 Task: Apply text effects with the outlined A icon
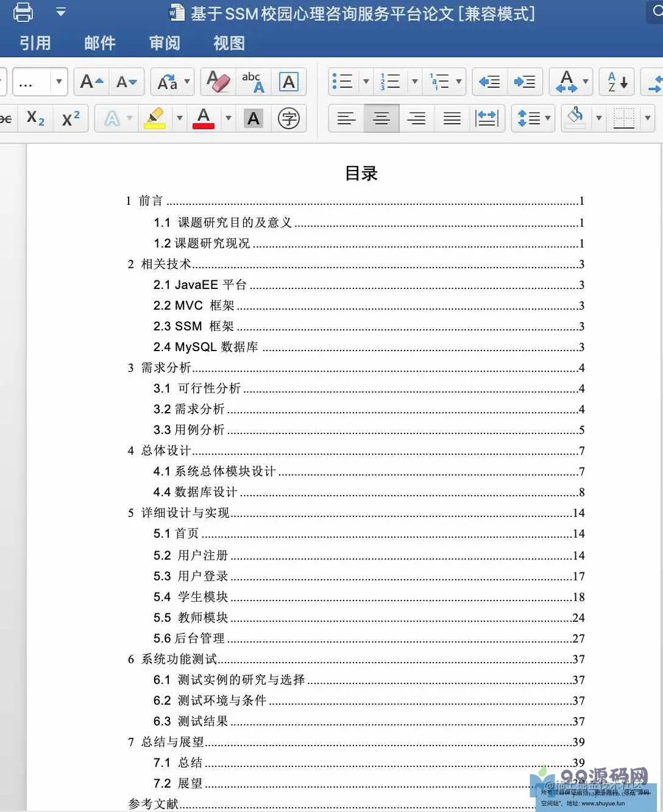[x=112, y=118]
